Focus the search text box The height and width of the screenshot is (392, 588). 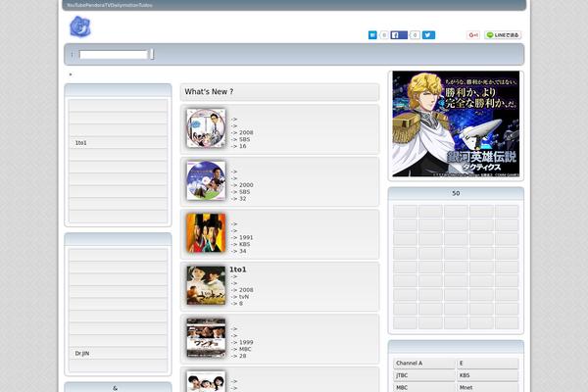pyautogui.click(x=114, y=55)
